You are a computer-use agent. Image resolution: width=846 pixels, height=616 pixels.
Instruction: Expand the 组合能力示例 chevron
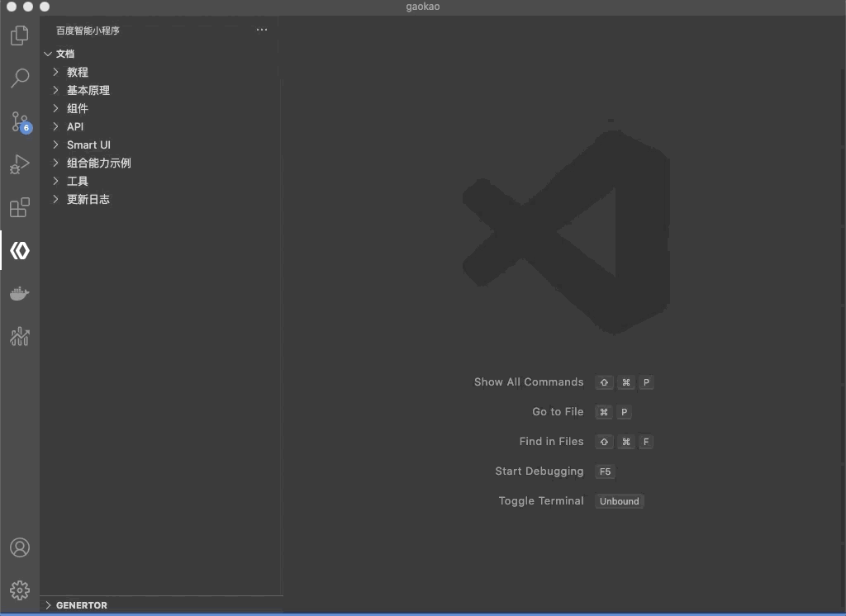pyautogui.click(x=55, y=163)
